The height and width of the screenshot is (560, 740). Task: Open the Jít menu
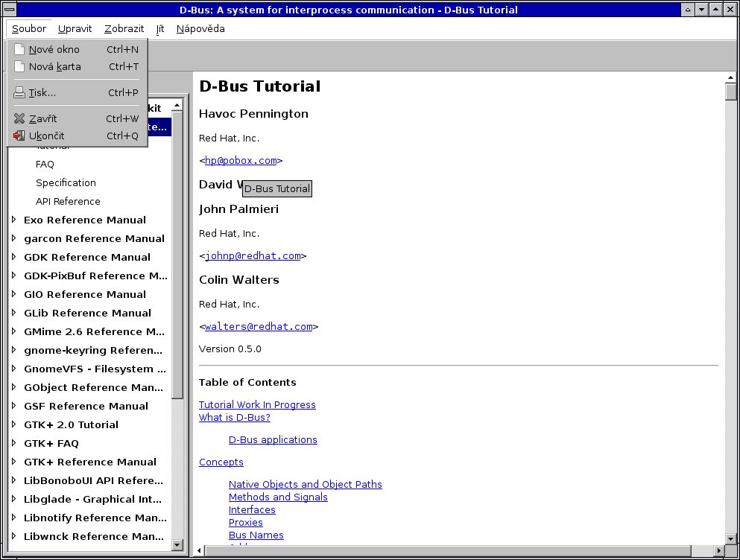click(160, 29)
